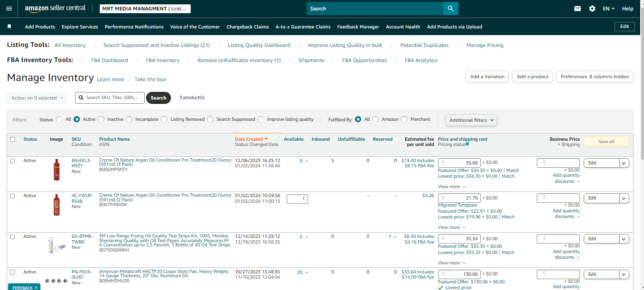Expand available quantity chevron for 6N-EKL3-H9ZY
644x290 pixels.
pyautogui.click(x=306, y=161)
